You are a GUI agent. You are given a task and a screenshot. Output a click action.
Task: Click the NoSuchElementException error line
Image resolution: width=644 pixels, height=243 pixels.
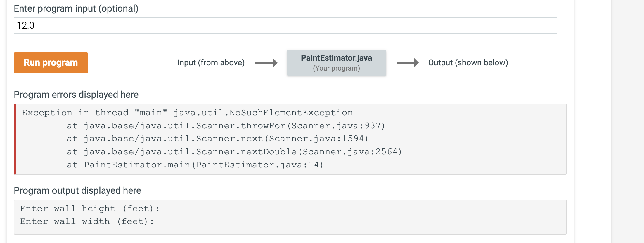(187, 113)
